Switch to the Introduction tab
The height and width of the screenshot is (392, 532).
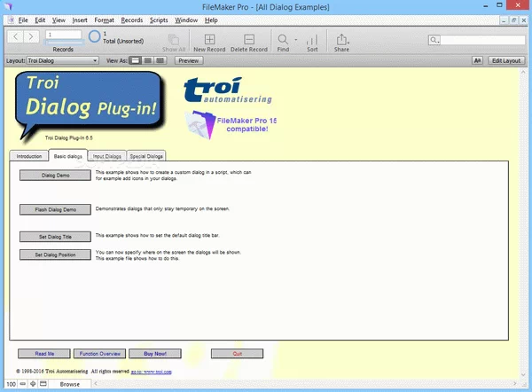click(29, 156)
